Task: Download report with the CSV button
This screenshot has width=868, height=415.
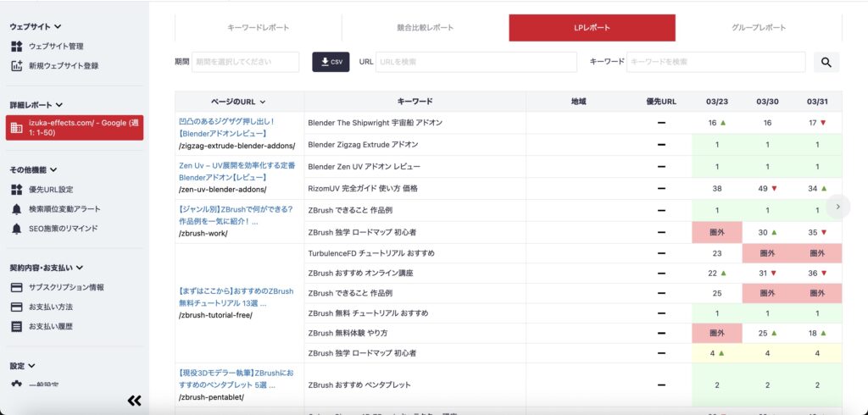Action: pyautogui.click(x=331, y=62)
